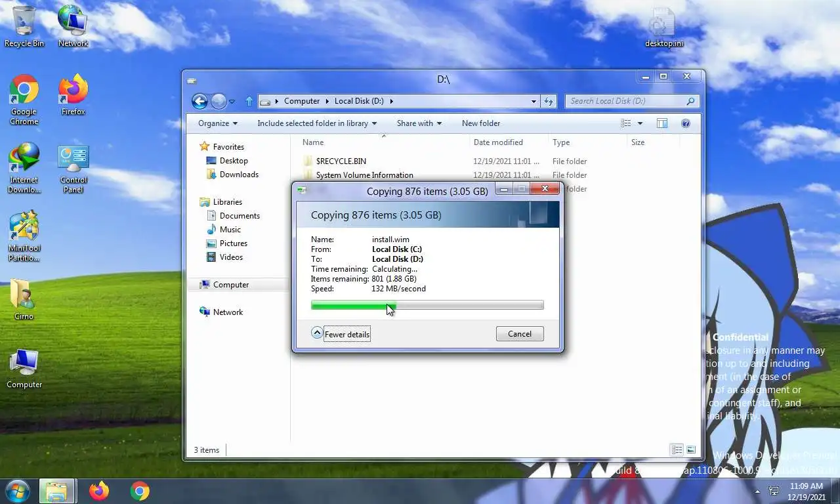Open the Network desktop icon

click(73, 26)
